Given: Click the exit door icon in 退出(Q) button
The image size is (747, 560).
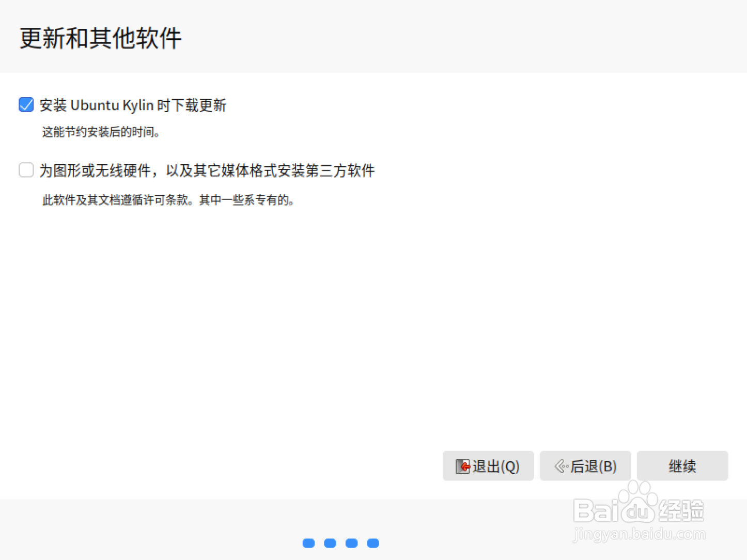Looking at the screenshot, I should (461, 466).
